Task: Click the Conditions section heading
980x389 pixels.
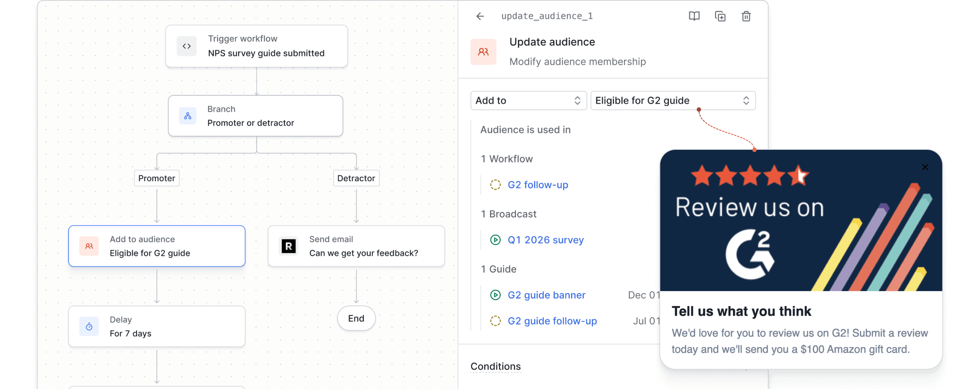Action: [x=495, y=366]
